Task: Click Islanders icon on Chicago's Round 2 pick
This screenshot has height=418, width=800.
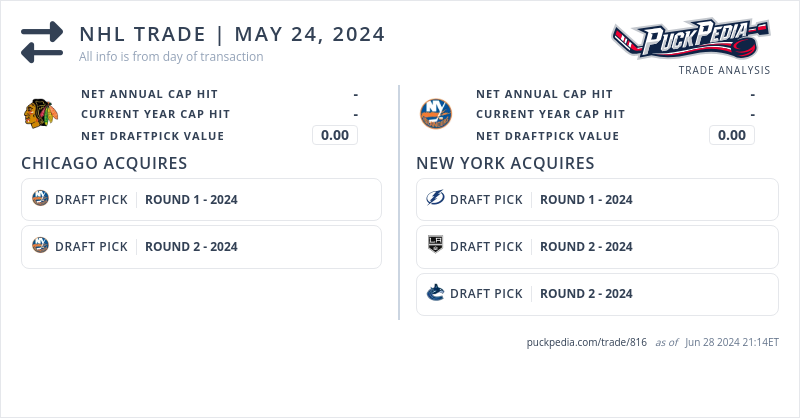Action: coord(40,246)
